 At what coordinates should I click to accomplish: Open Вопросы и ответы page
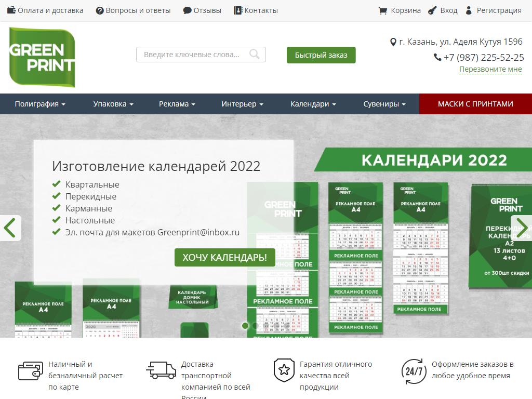pos(133,10)
